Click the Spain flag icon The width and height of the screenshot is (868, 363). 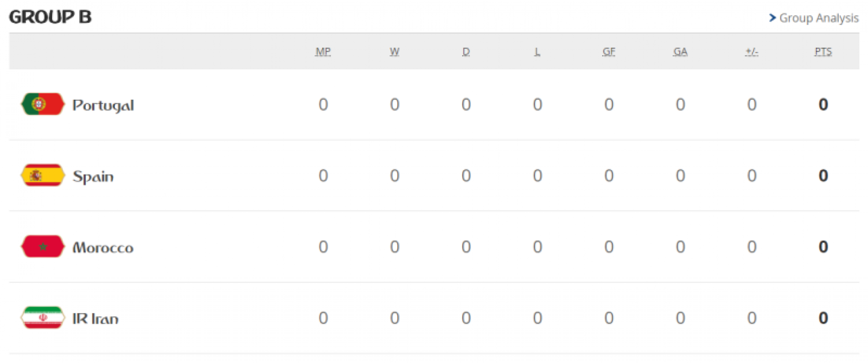coord(43,175)
